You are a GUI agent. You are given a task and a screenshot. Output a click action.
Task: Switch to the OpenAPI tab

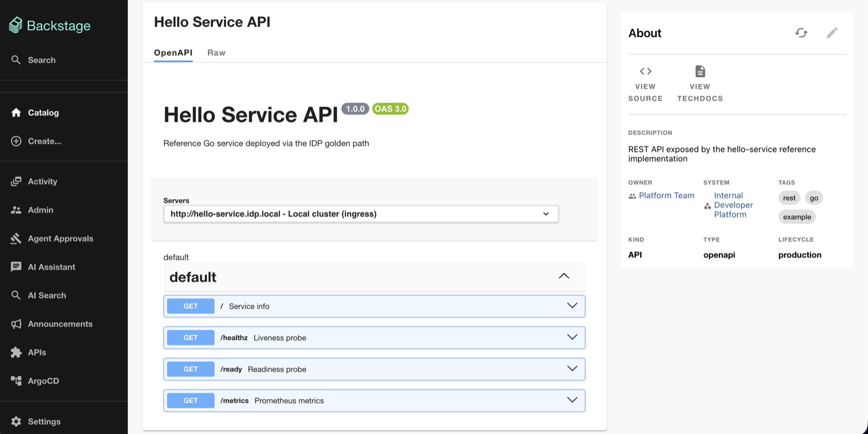(173, 53)
